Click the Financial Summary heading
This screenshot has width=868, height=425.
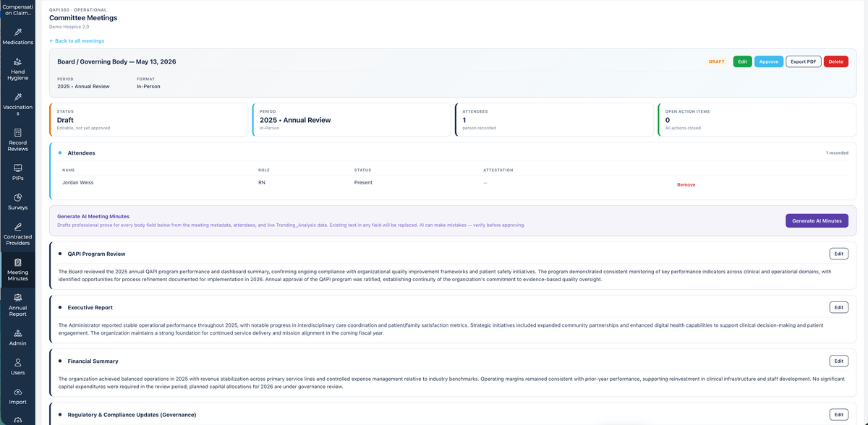tap(93, 361)
